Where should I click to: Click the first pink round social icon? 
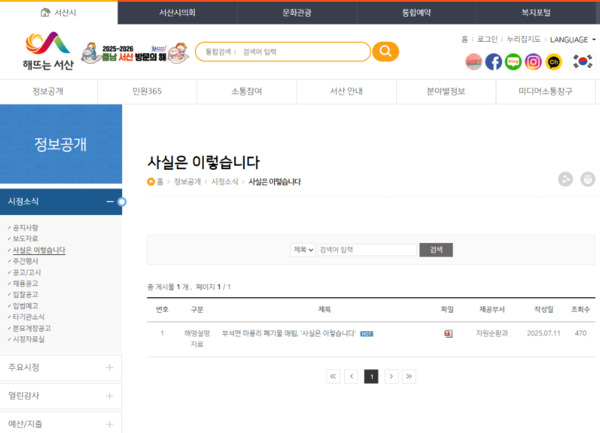[x=473, y=62]
